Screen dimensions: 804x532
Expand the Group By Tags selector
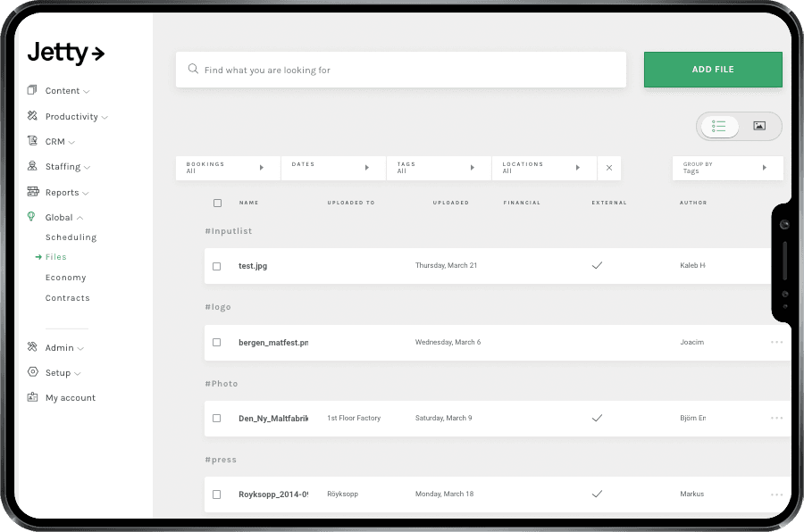(726, 168)
